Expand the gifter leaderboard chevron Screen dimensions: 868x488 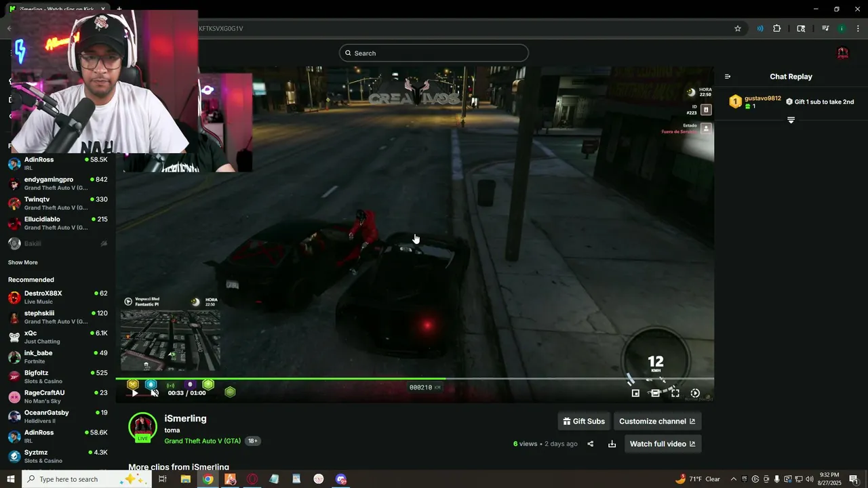[791, 120]
